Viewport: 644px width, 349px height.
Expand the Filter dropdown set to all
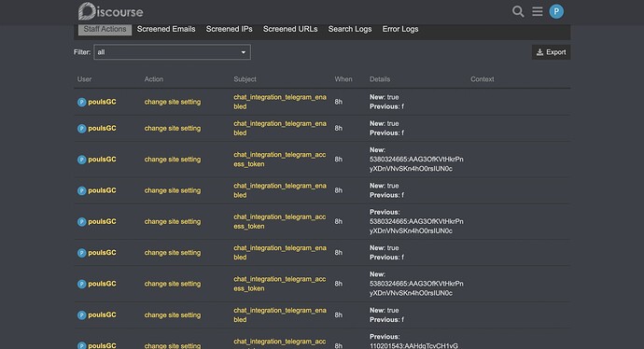pos(172,52)
